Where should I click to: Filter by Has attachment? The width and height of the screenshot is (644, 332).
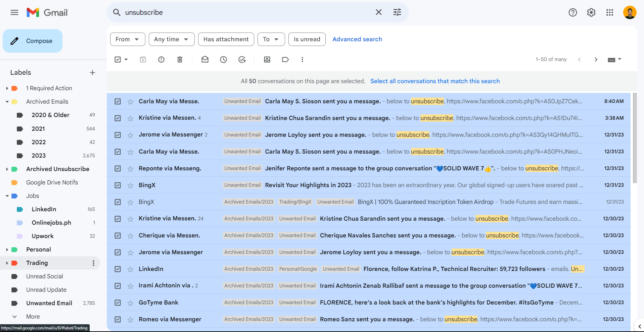pos(226,39)
